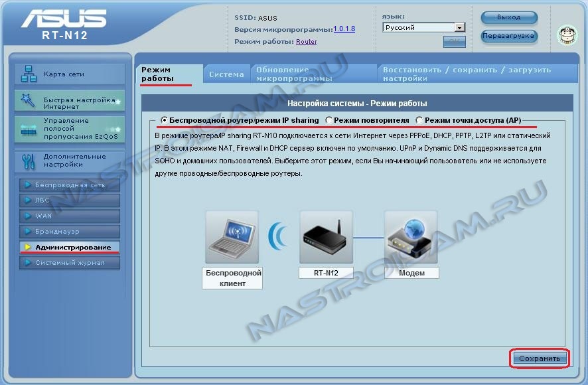This screenshot has height=385, width=588.
Task: Expand the WAN sidebar section
Action: pyautogui.click(x=69, y=216)
